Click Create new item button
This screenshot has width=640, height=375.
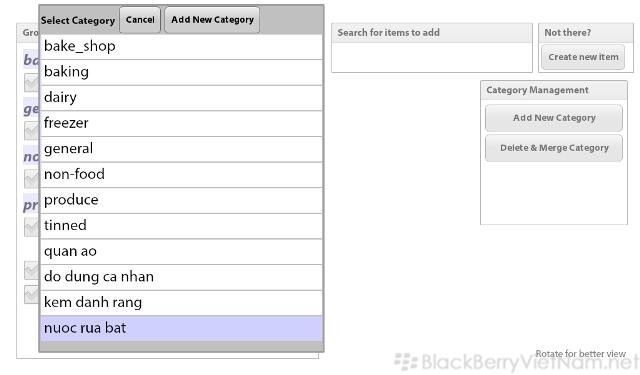583,57
